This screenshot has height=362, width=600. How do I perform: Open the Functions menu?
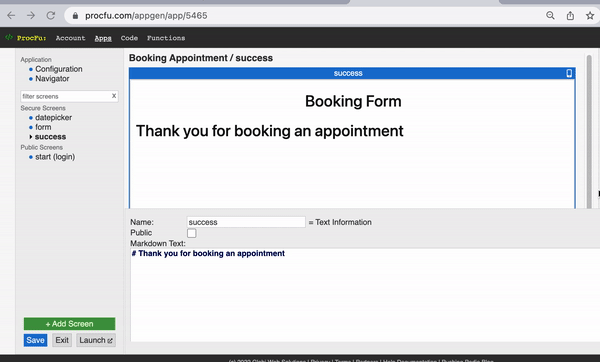click(166, 38)
